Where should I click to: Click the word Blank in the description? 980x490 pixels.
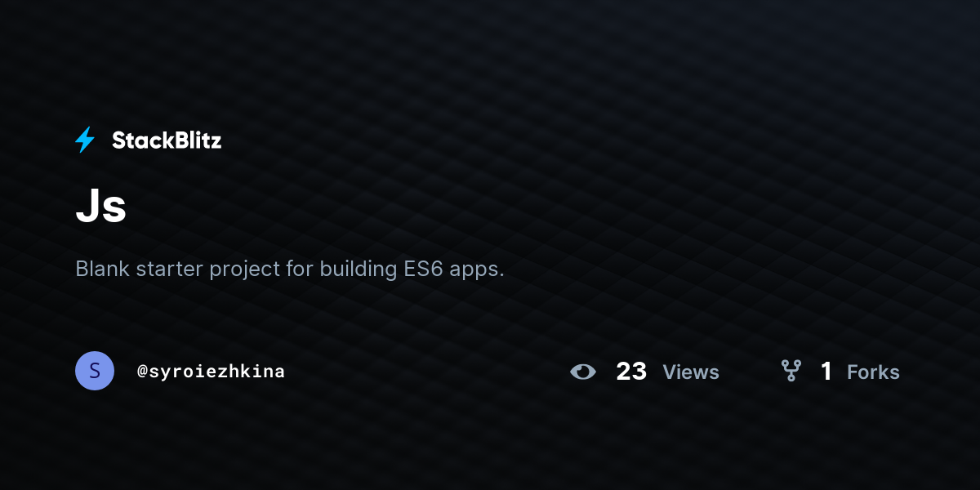103,268
